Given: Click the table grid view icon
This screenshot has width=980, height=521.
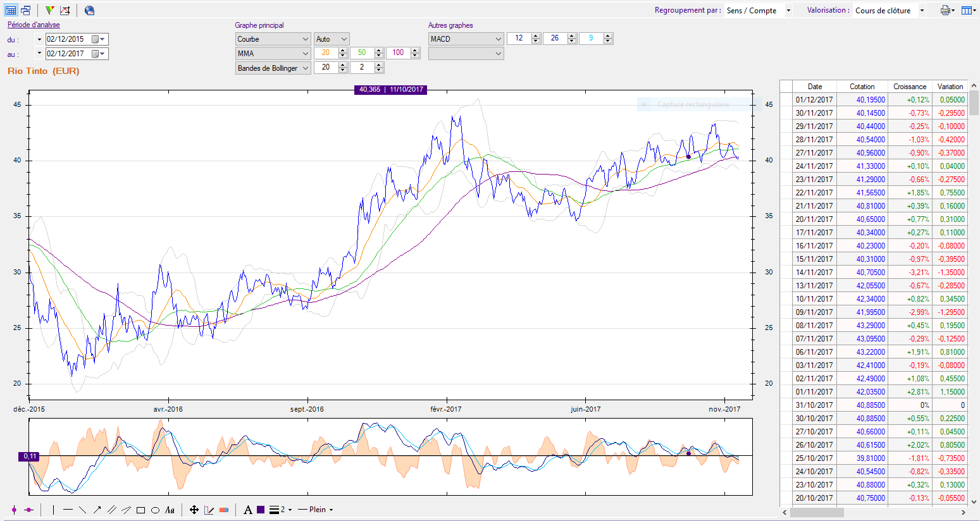Looking at the screenshot, I should [11, 10].
